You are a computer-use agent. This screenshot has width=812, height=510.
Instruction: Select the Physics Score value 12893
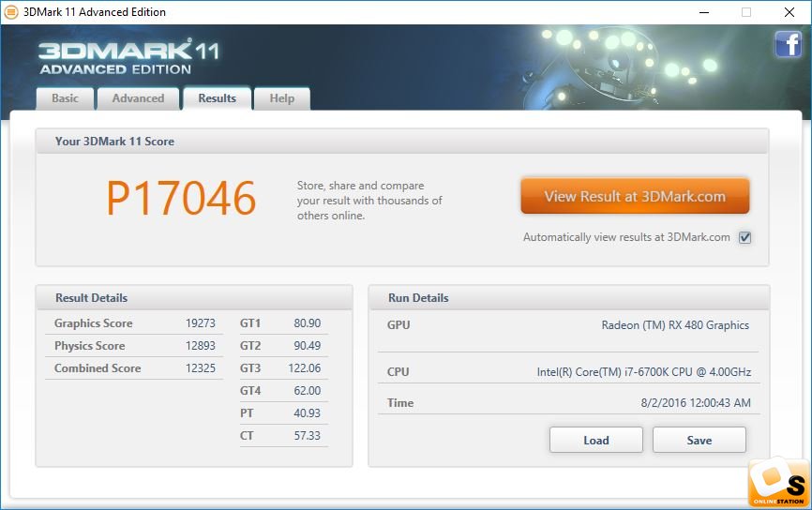point(201,345)
